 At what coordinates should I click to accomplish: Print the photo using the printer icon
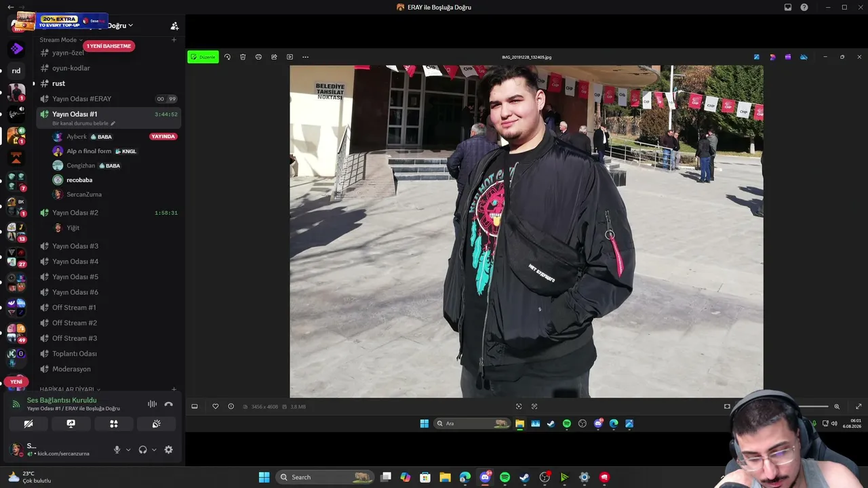click(258, 57)
